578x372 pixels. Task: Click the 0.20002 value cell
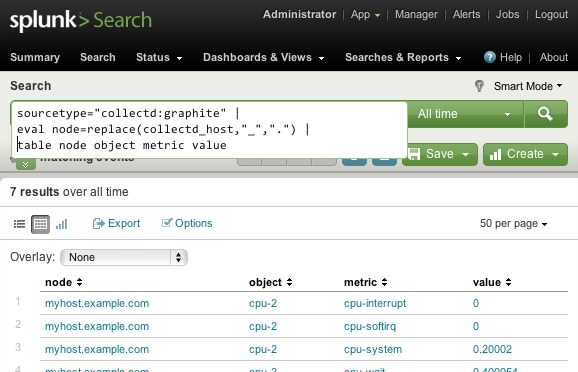click(x=492, y=349)
